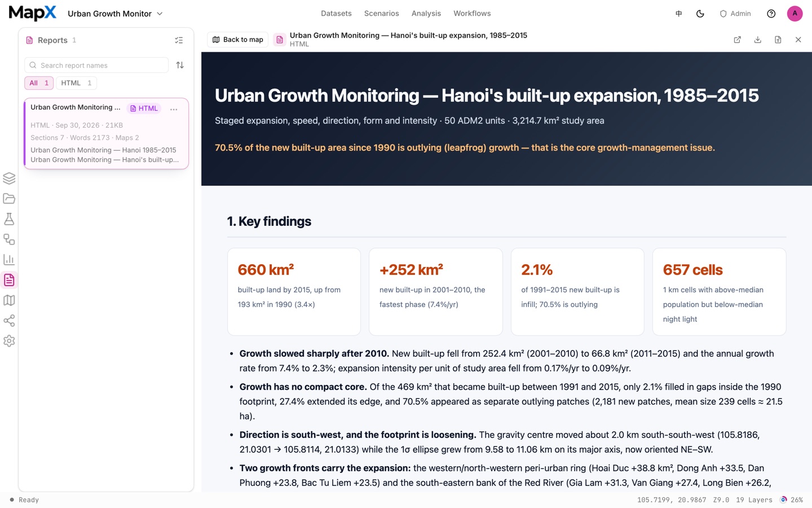This screenshot has width=812, height=508.
Task: Click the Admin role button
Action: (x=735, y=14)
